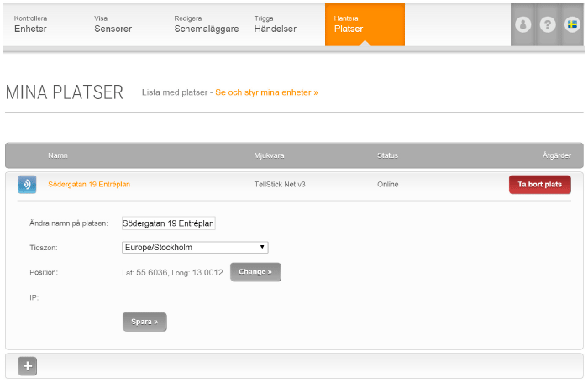
Task: Click the help question mark icon
Action: pyautogui.click(x=548, y=24)
